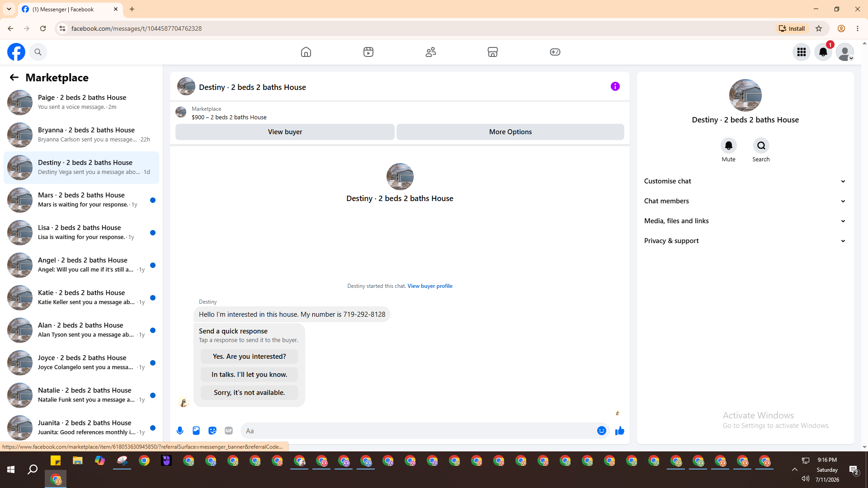
Task: Open the browser tab search dropdown
Action: click(9, 9)
